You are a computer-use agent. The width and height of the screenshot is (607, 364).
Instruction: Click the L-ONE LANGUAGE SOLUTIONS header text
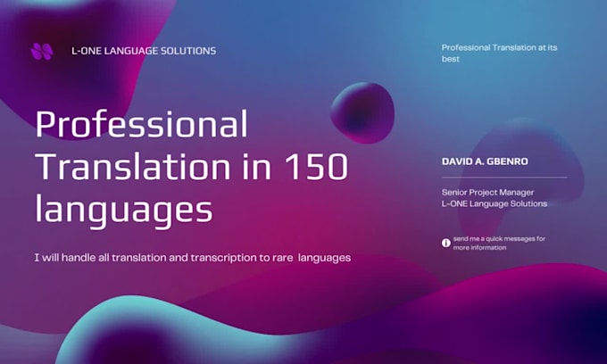click(144, 51)
